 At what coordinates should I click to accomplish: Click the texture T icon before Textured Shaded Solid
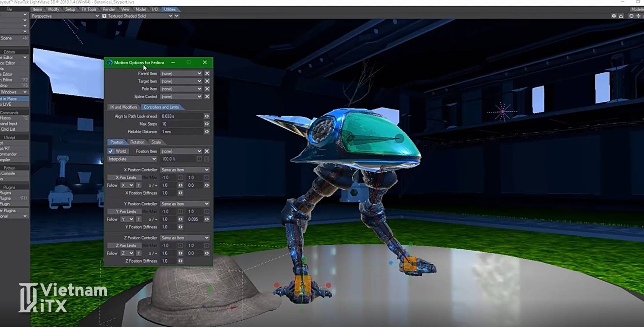tap(104, 16)
